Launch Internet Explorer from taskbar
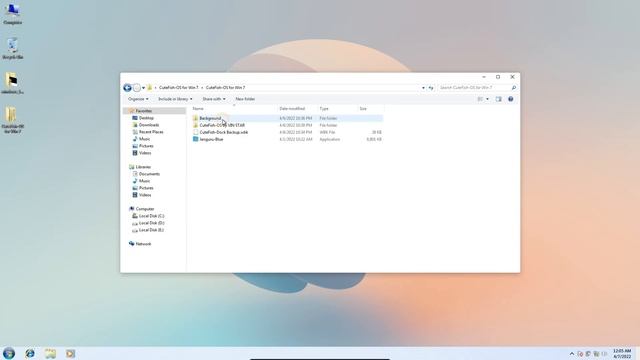 30,353
